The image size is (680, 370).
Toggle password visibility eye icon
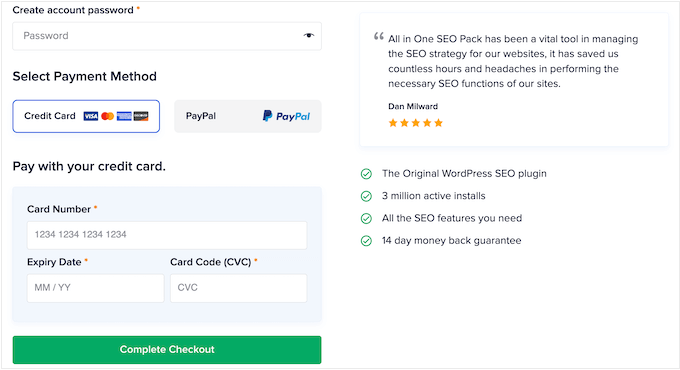(308, 36)
